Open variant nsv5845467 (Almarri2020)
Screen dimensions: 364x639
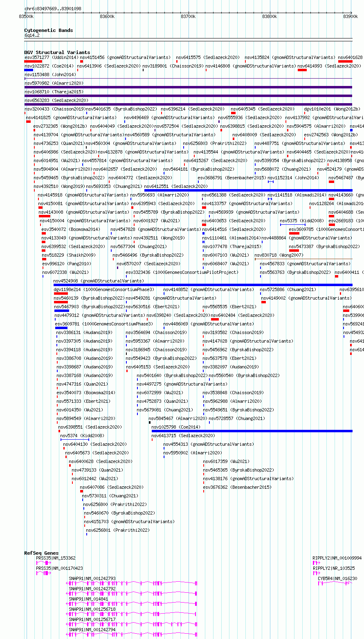(x=178, y=418)
